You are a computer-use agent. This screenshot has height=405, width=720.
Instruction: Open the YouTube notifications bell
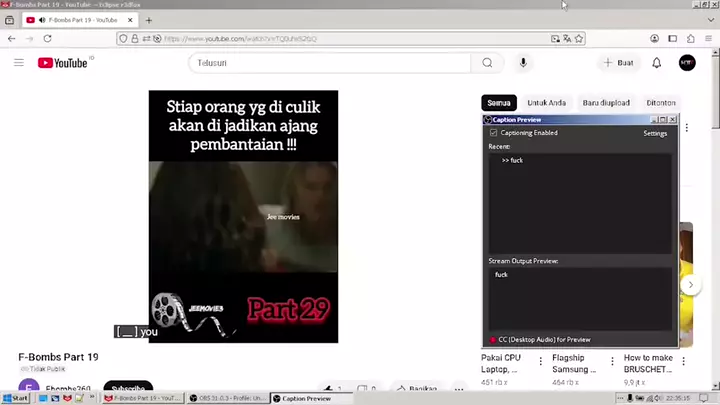click(x=657, y=63)
